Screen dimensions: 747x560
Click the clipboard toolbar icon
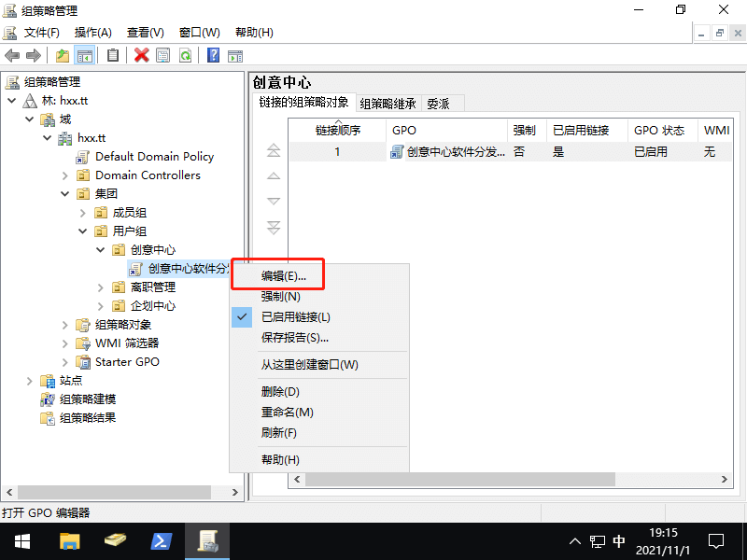tap(113, 56)
